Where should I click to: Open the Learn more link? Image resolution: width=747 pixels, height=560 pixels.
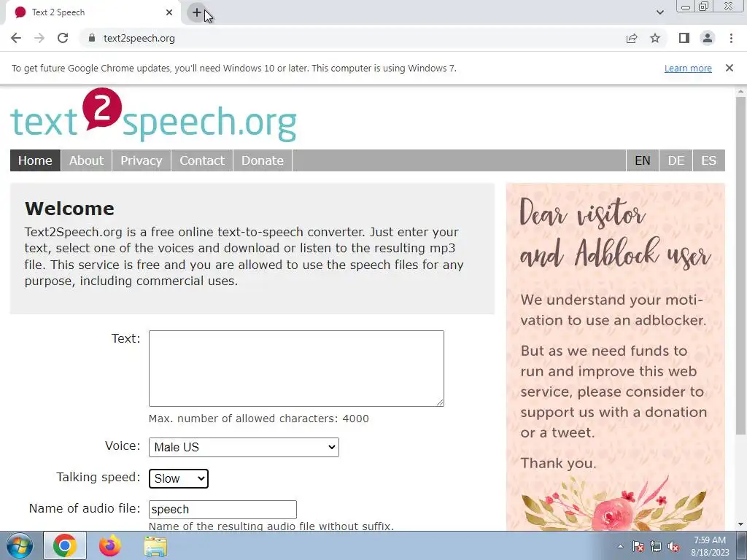pos(688,68)
